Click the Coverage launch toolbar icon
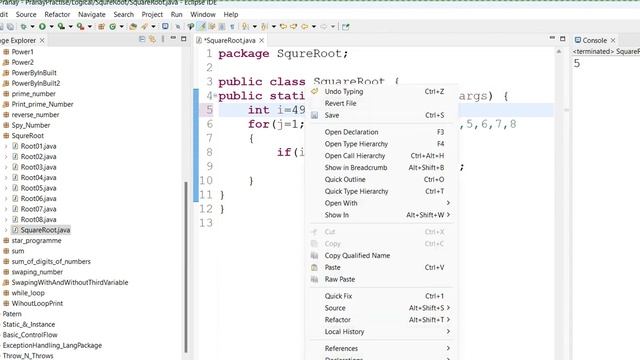This screenshot has height=360, width=640. coord(61,27)
